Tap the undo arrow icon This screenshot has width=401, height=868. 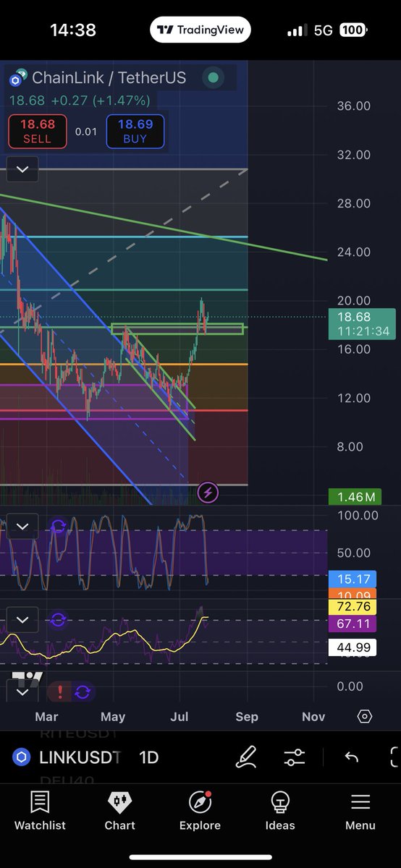351,757
